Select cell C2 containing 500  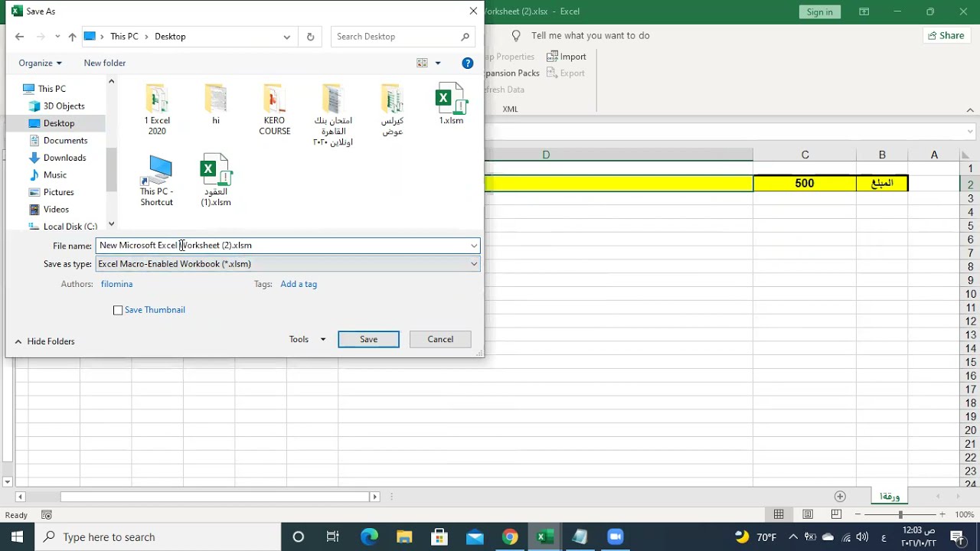pyautogui.click(x=805, y=183)
